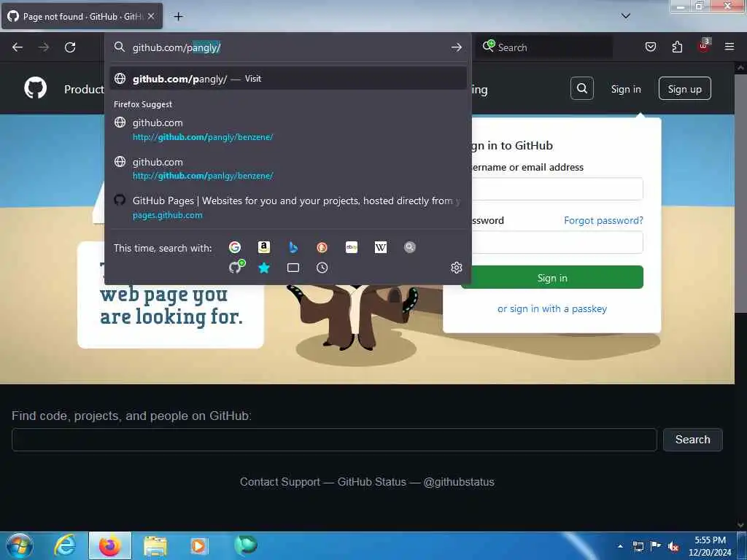Click the muted volume tray icon
This screenshot has height=560, width=747.
pyautogui.click(x=673, y=547)
